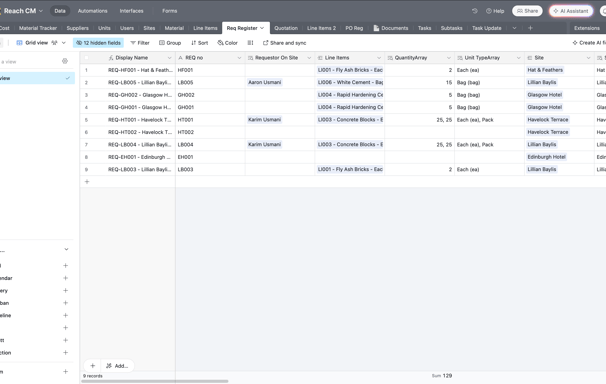Image resolution: width=606 pixels, height=384 pixels.
Task: Open the Group options
Action: 170,43
